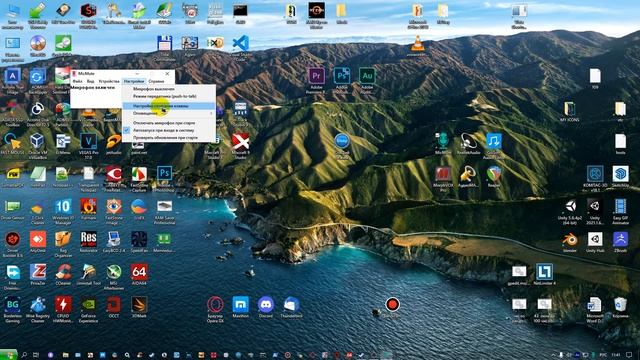This screenshot has height=360, width=640.
Task: Open CCleaner desktop shortcut
Action: [x=63, y=272]
